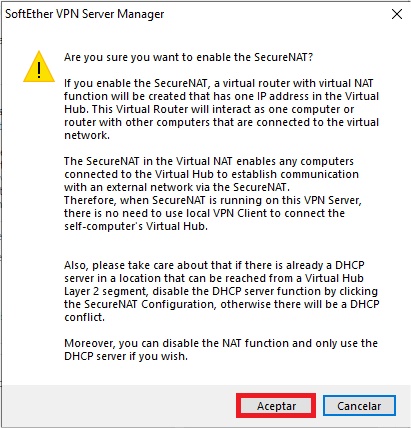Image resolution: width=411 pixels, height=428 pixels.
Task: Click the line "the SecureNAT Configuration, otherwise"
Action: tap(221, 304)
